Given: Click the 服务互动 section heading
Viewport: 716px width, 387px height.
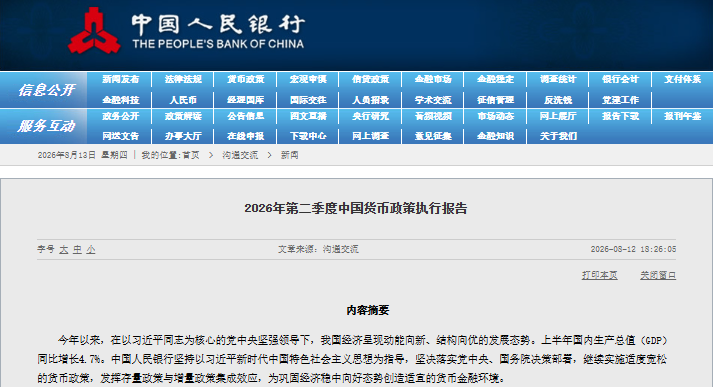Looking at the screenshot, I should [46, 126].
